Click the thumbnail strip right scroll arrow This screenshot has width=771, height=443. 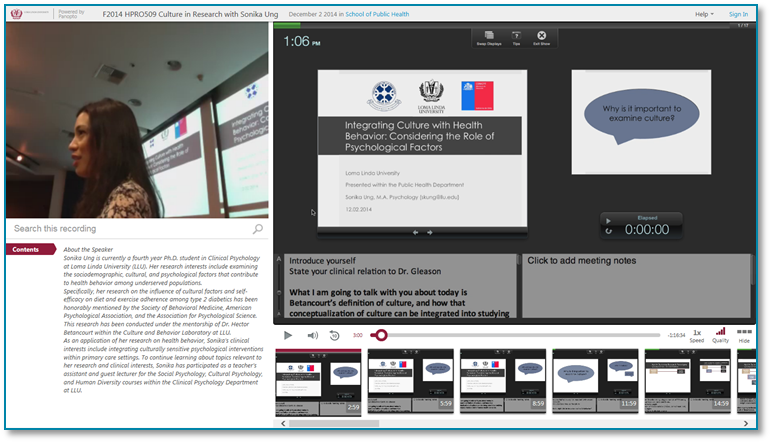(x=746, y=423)
